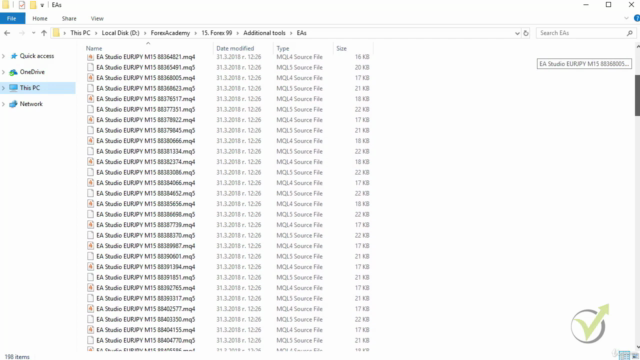
Task: Open the chevron after ForexAcademy breadcrumb
Action: point(196,33)
